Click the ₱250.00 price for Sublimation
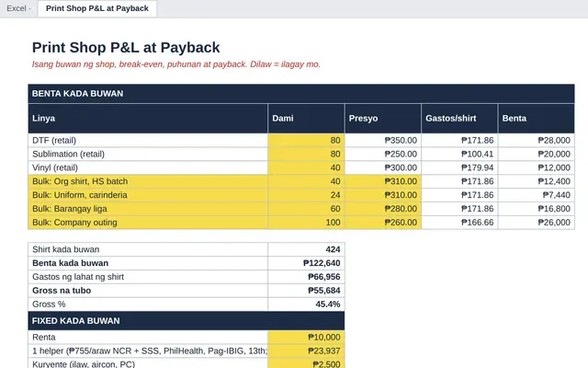 (383, 154)
